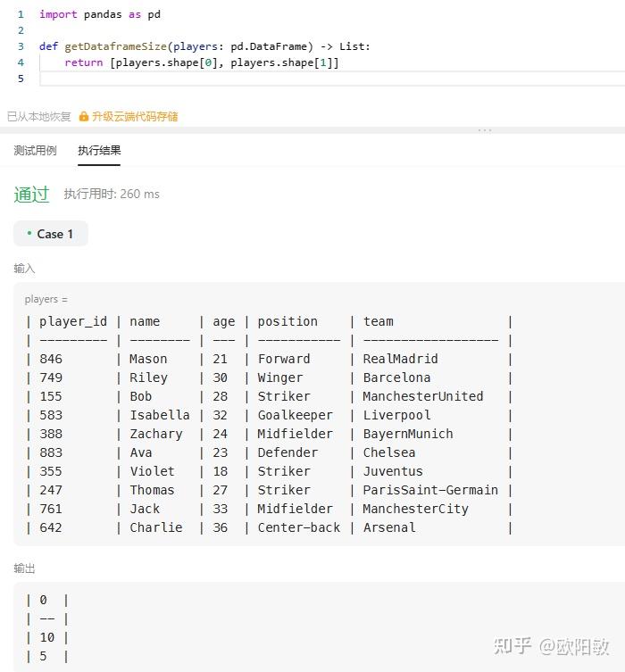The image size is (625, 672).
Task: Click the players input table header row
Action: (x=270, y=321)
